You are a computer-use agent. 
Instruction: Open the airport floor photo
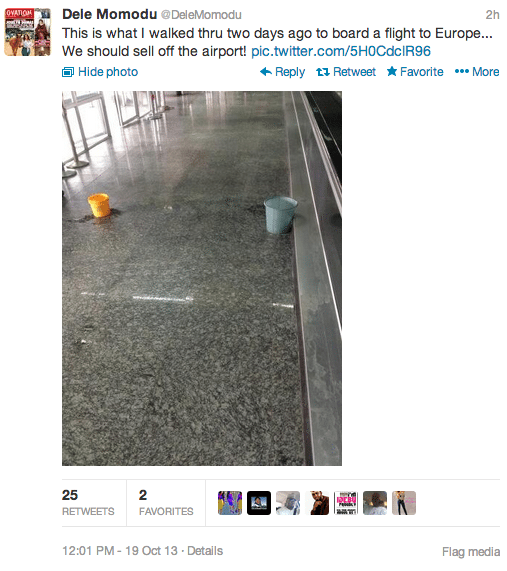point(202,278)
